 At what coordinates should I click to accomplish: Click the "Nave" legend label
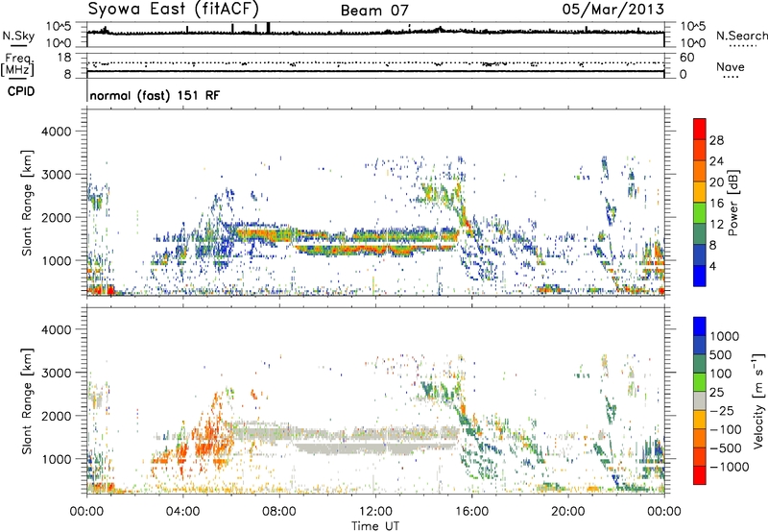tap(731, 66)
